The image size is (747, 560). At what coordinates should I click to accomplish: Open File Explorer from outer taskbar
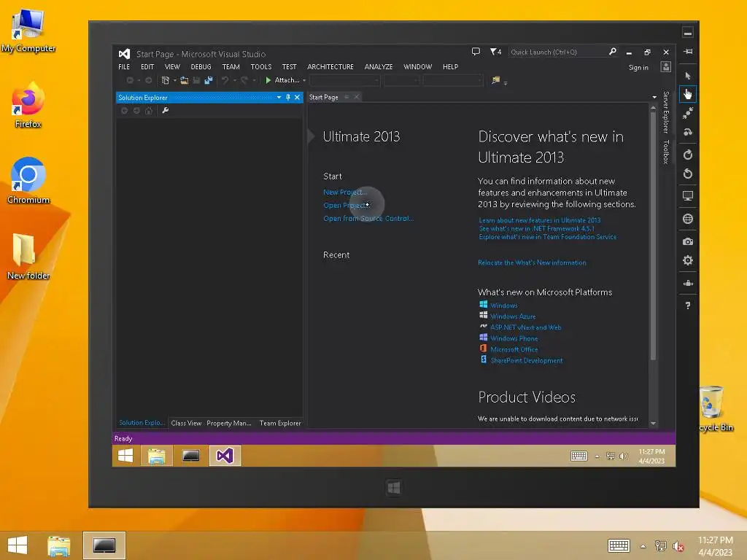pyautogui.click(x=58, y=545)
